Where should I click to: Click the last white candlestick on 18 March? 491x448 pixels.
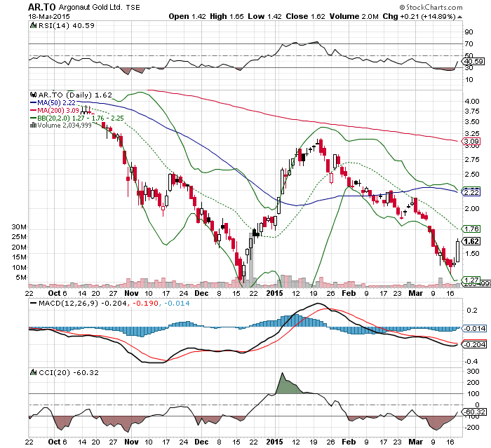pyautogui.click(x=458, y=252)
